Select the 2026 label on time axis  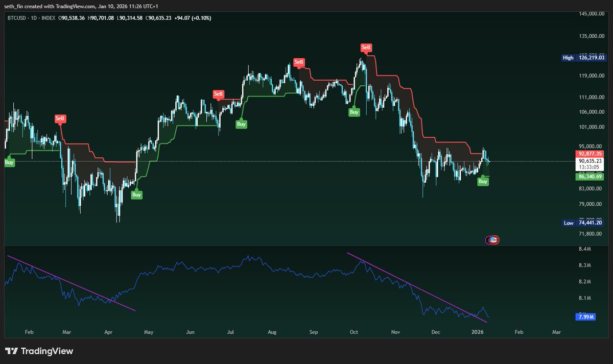tap(477, 331)
